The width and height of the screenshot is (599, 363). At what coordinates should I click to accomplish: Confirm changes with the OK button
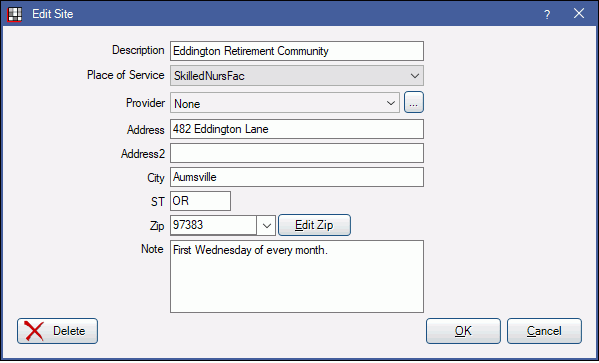(463, 331)
